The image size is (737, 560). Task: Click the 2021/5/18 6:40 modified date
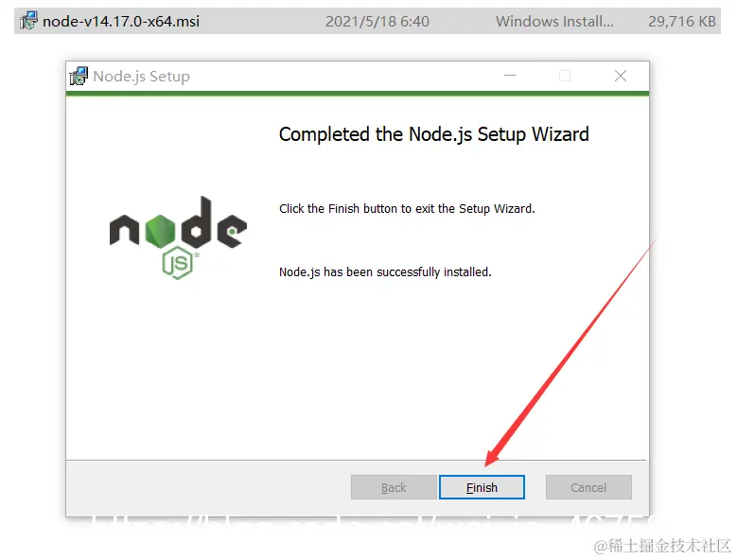[377, 21]
